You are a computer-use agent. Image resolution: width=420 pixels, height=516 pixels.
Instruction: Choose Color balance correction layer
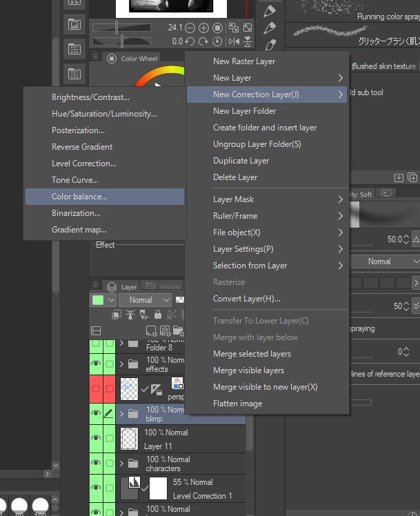point(105,197)
